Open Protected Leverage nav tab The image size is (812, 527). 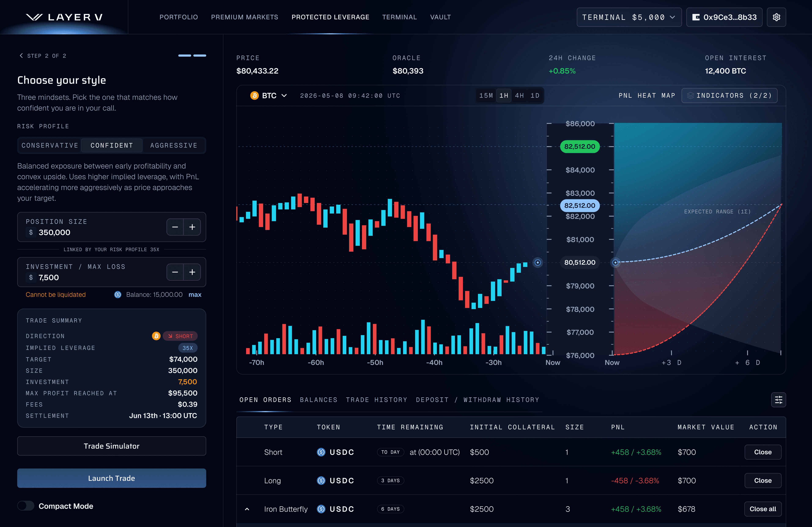point(330,17)
